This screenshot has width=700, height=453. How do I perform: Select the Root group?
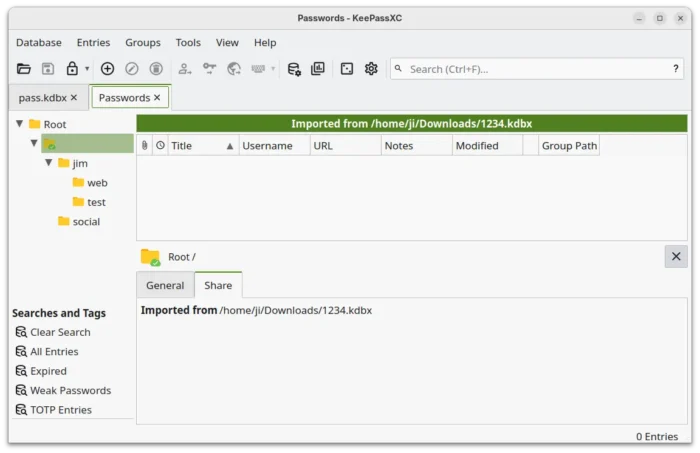54,125
